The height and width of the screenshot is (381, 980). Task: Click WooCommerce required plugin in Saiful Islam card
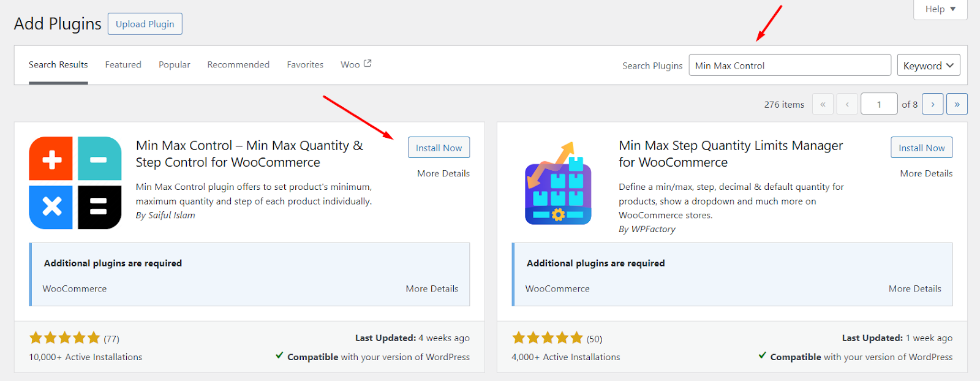click(x=75, y=289)
